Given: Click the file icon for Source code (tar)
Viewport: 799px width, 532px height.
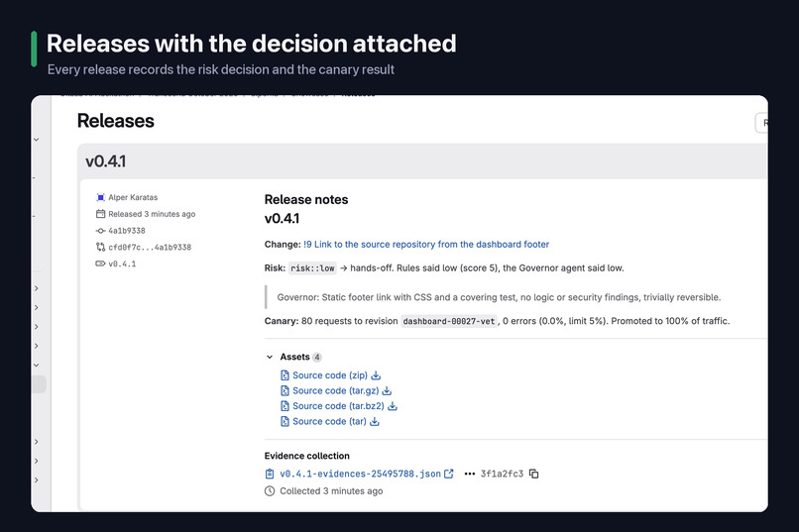Looking at the screenshot, I should tap(285, 421).
